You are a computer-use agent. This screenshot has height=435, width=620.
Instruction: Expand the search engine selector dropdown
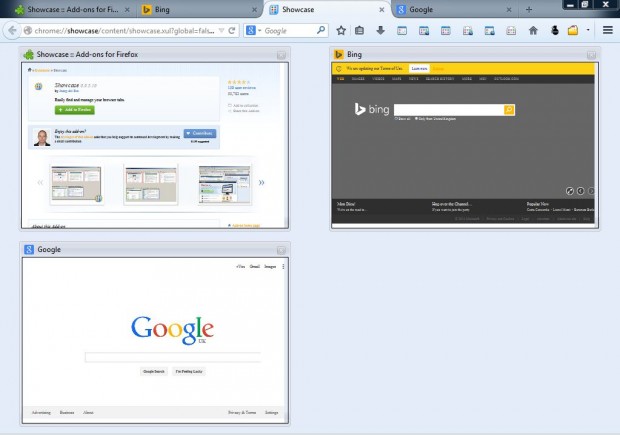[x=258, y=31]
